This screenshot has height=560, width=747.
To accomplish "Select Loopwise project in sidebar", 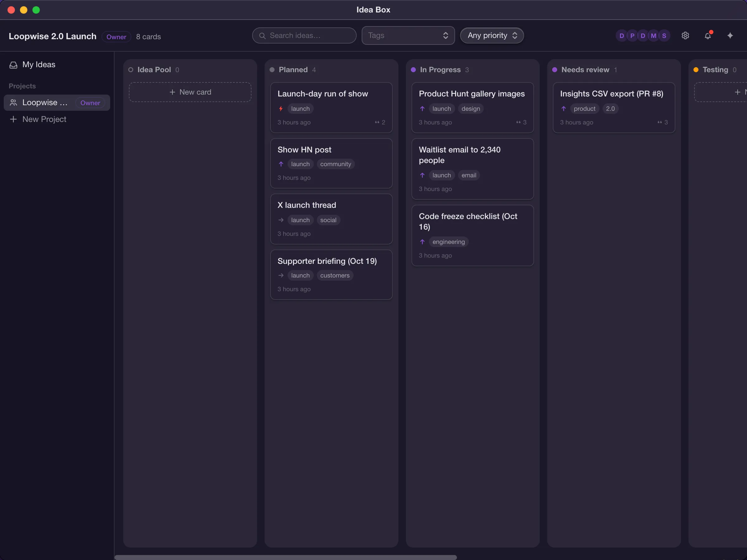I will pos(57,103).
